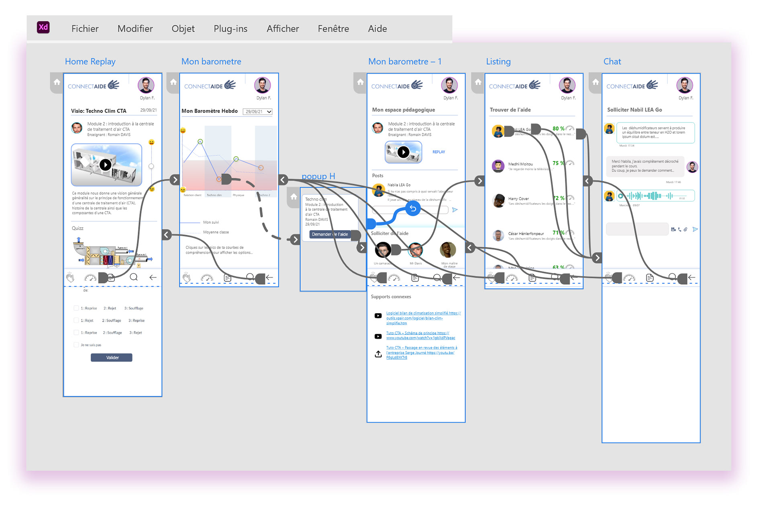771x532 pixels.
Task: Click the send arrow icon in the Chat screen
Action: (x=695, y=229)
